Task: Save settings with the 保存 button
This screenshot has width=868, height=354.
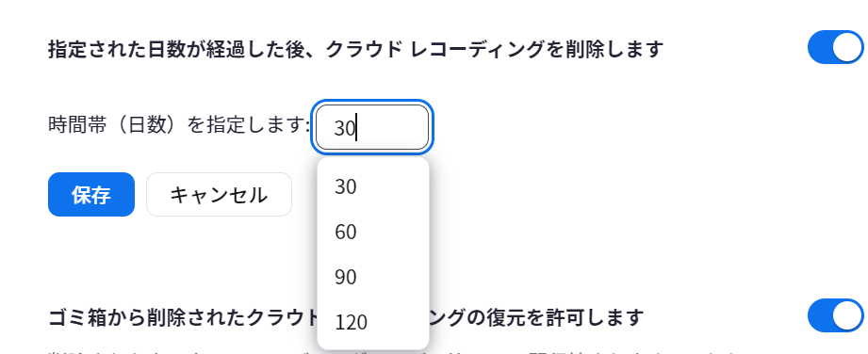Action: point(91,194)
